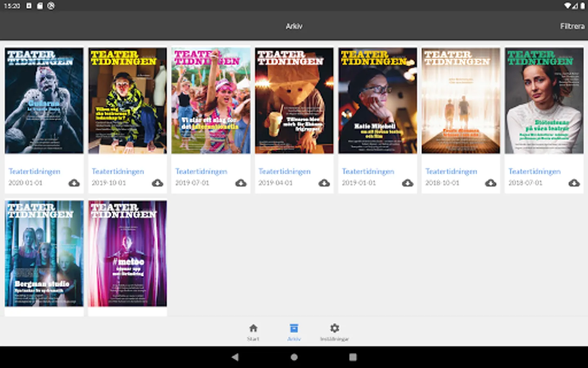Screen dimensions: 588x368
Task: Tap Android recent apps square button
Action: tap(353, 357)
